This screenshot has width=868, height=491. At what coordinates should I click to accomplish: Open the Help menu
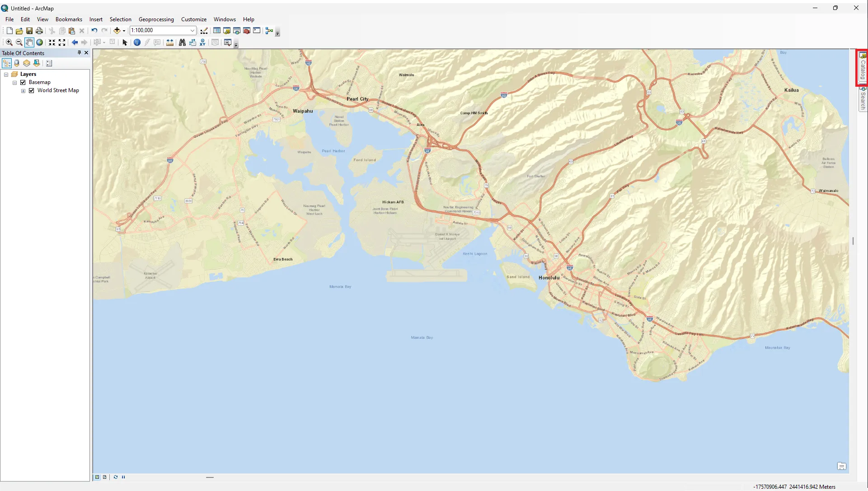249,19
